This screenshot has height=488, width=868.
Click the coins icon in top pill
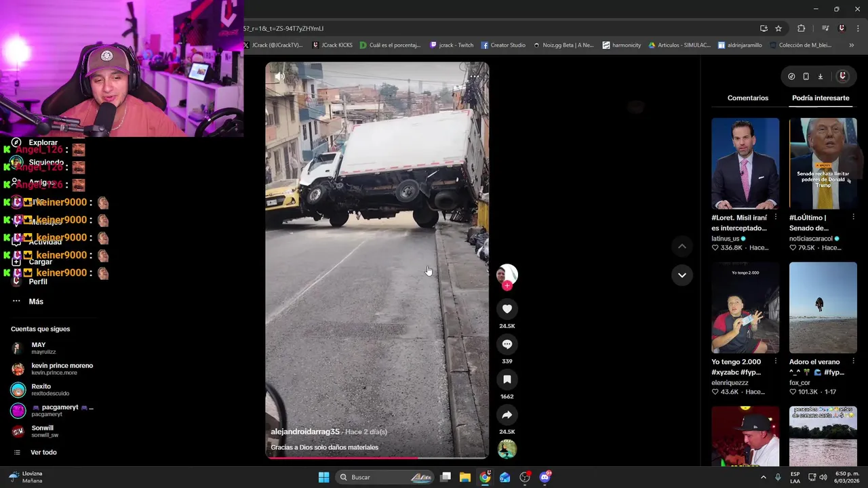pos(791,77)
